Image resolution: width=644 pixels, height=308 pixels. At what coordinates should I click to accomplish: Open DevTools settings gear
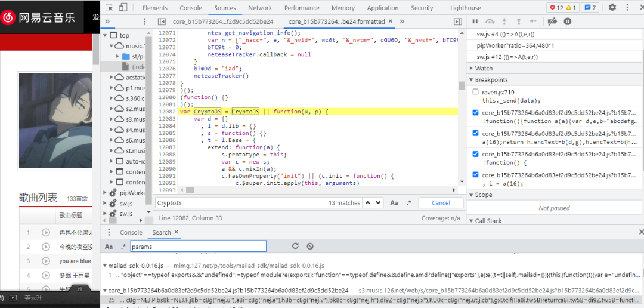pos(612,8)
